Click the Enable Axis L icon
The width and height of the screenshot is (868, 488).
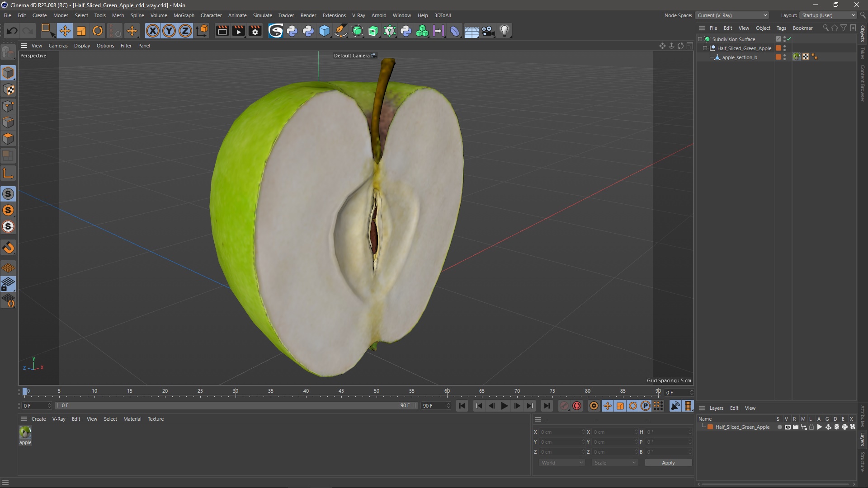8,173
